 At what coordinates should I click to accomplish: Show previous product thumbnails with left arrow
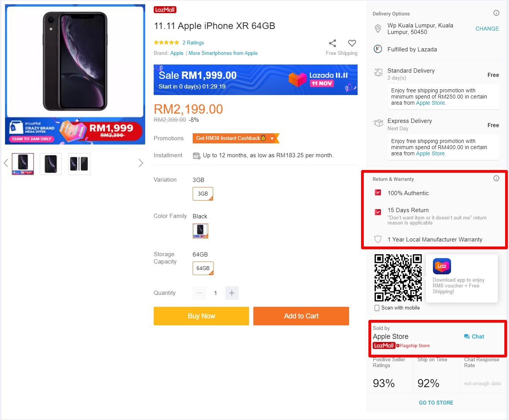click(6, 163)
